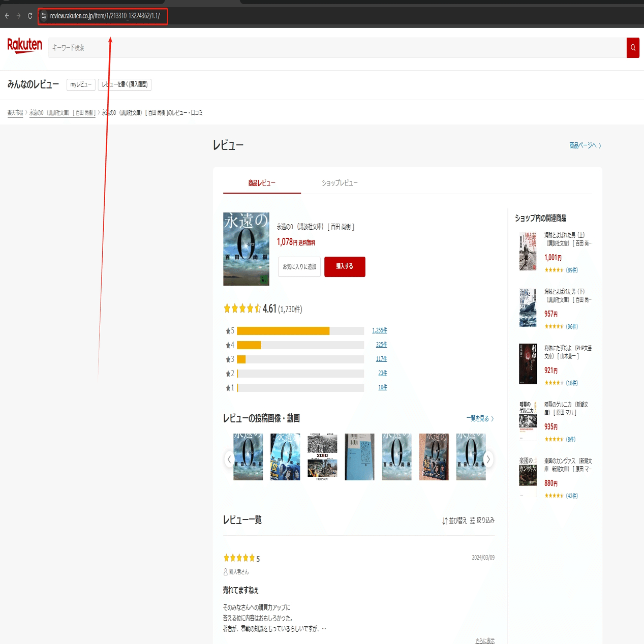
Task: Click the browser back arrow
Action: [7, 16]
